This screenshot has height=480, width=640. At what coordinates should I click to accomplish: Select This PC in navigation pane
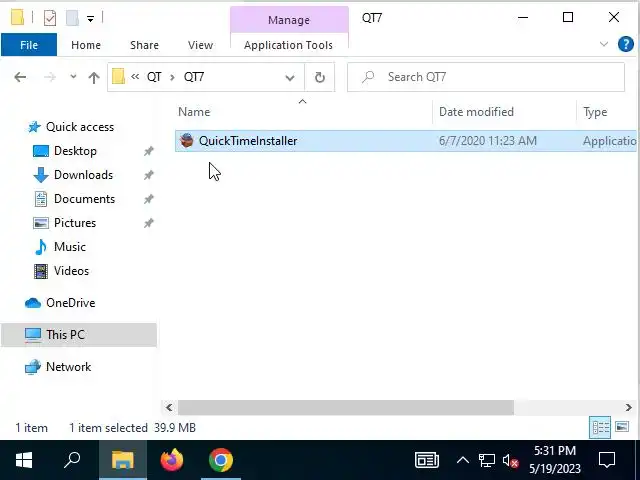pyautogui.click(x=79, y=335)
